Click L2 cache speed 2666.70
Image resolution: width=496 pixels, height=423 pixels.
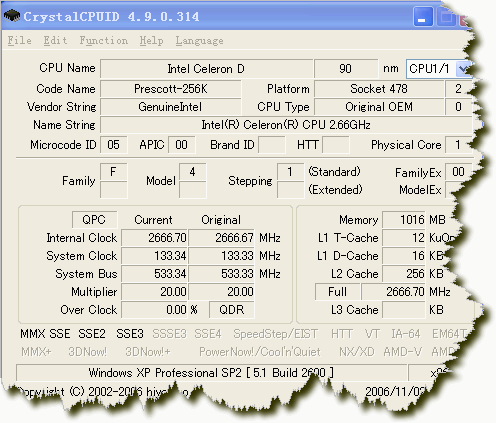click(394, 292)
